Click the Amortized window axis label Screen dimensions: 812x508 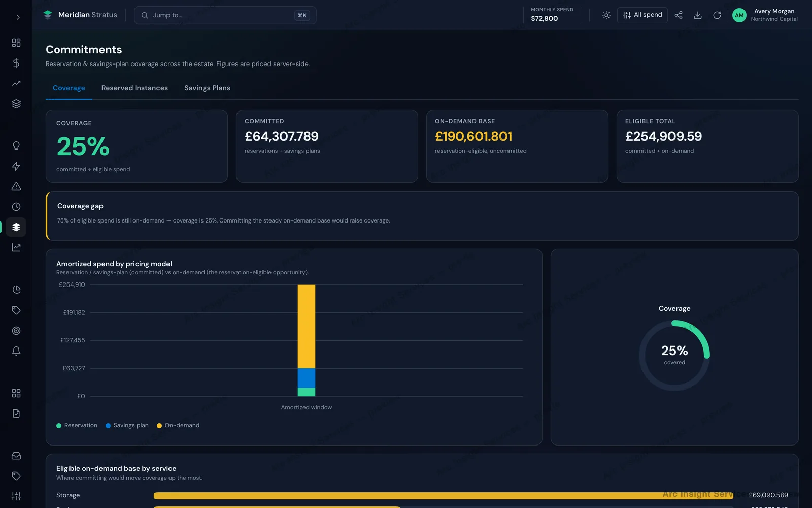307,408
